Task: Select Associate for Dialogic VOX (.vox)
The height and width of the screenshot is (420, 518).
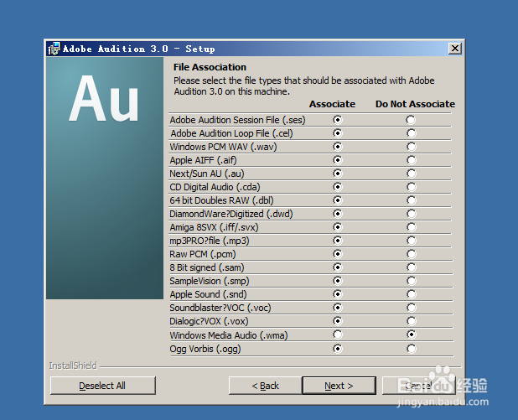Action: click(338, 321)
